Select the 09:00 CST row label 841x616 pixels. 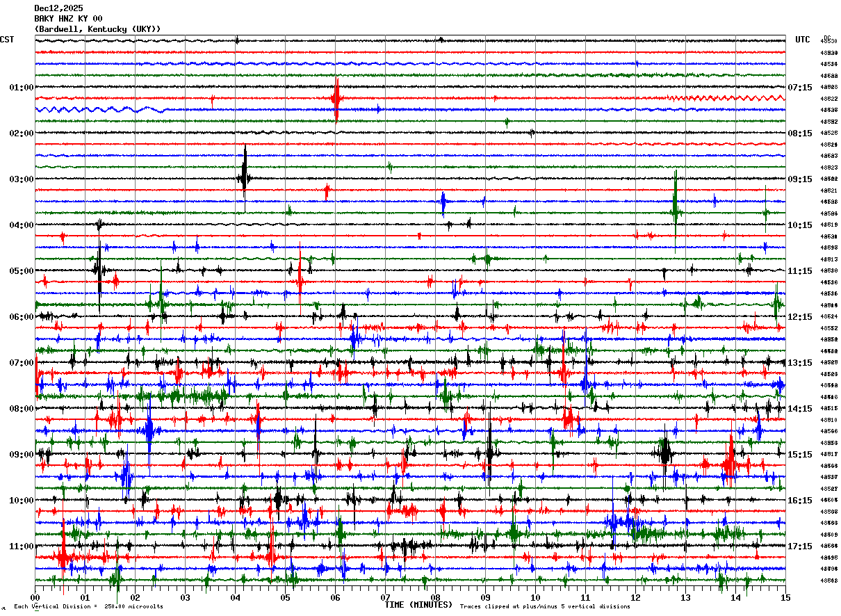coord(22,455)
